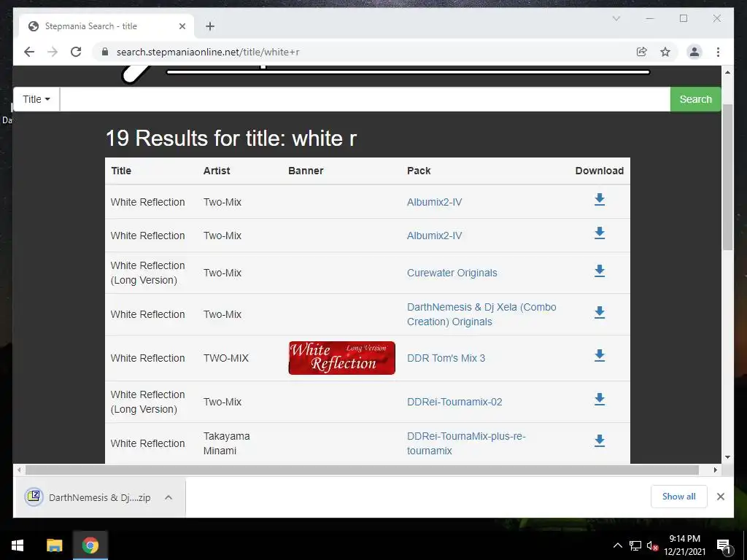Click the vertical page scrollbar thumb

click(x=727, y=176)
